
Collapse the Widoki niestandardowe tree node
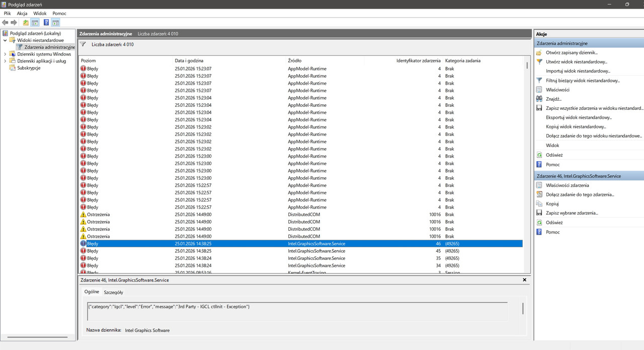pyautogui.click(x=5, y=40)
